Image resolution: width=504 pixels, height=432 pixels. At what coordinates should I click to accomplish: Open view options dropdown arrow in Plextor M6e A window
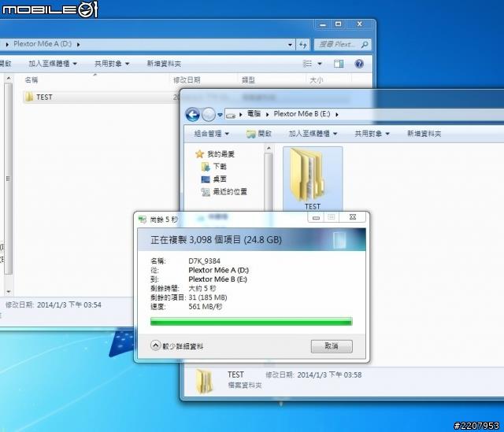[320, 64]
